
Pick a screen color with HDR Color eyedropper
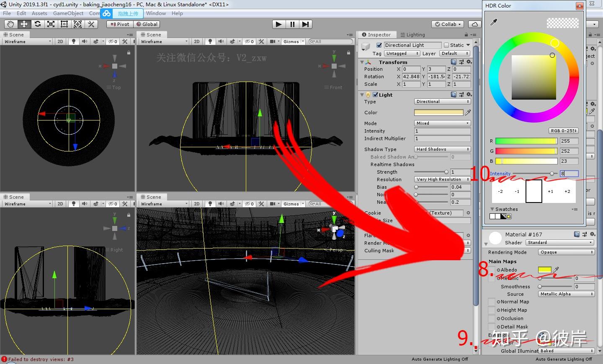[494, 22]
